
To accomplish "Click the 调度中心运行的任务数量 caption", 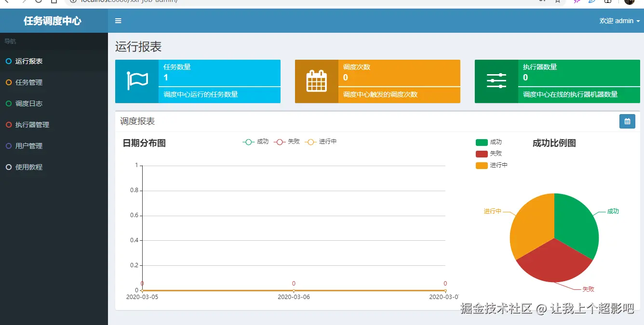I will pos(201,94).
